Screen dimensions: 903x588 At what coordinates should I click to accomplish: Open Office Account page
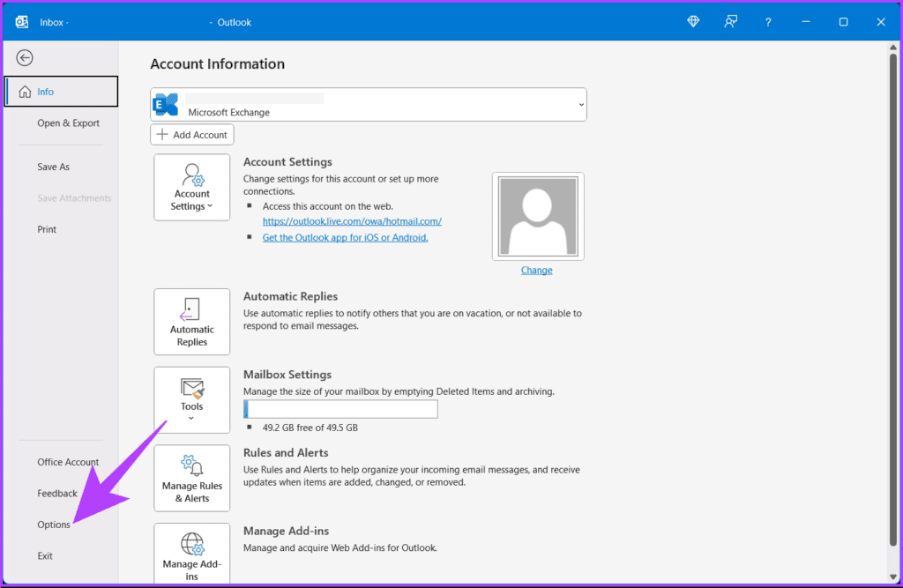pos(68,462)
